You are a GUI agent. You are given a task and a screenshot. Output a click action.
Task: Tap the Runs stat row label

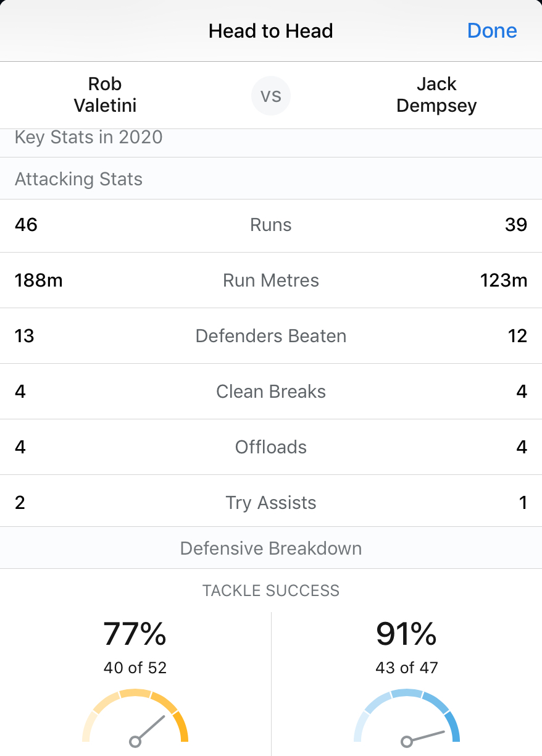point(271,225)
